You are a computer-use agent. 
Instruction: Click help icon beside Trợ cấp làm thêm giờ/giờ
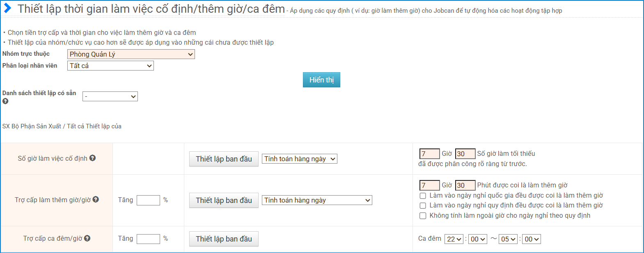point(96,199)
